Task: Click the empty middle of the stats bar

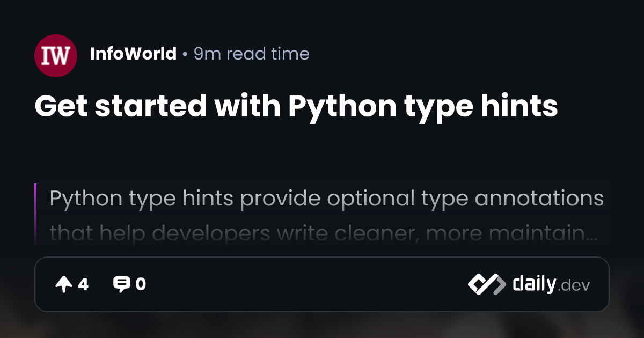Action: pyautogui.click(x=306, y=284)
